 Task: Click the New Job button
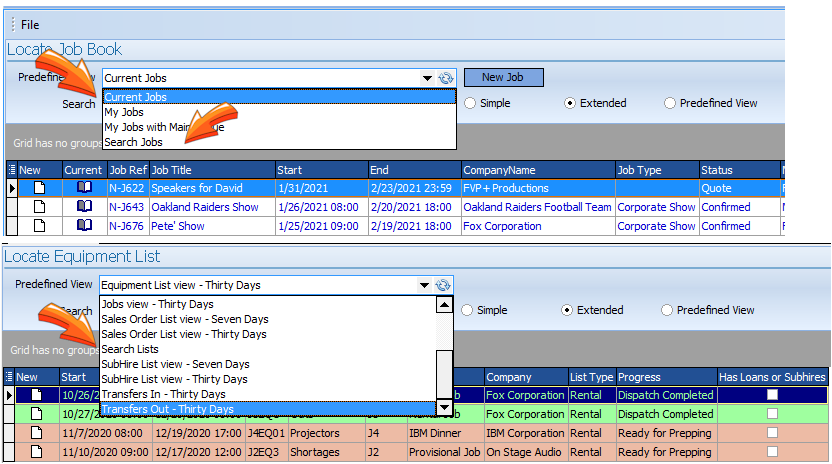click(503, 77)
